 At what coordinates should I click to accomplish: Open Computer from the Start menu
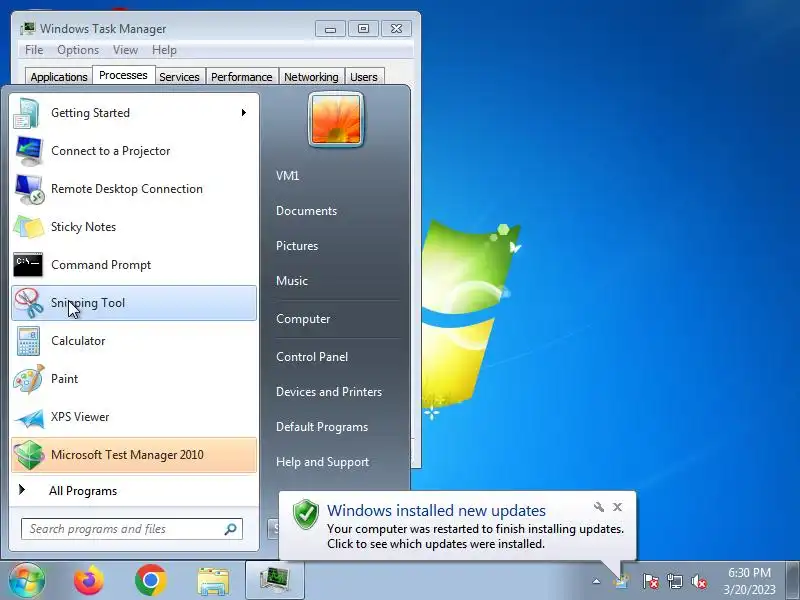pyautogui.click(x=303, y=319)
